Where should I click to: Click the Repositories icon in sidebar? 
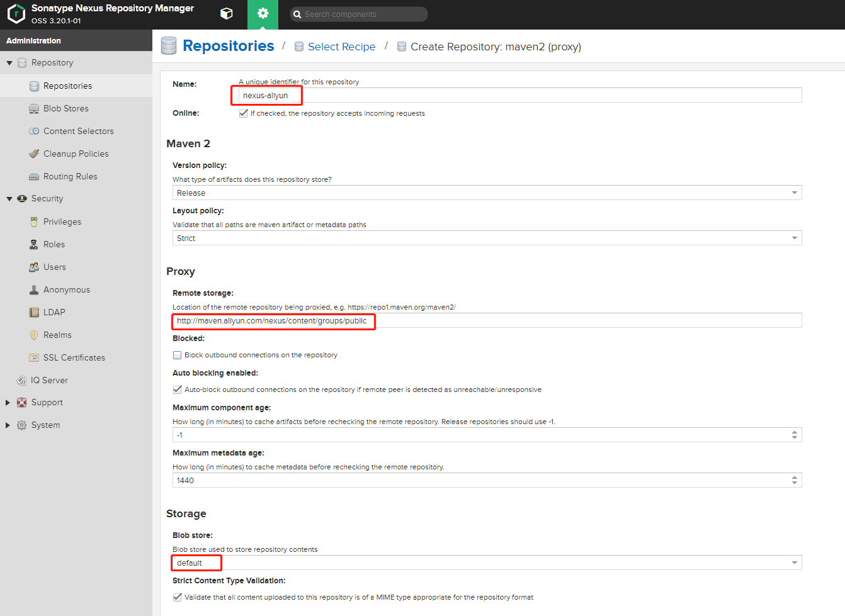(34, 86)
